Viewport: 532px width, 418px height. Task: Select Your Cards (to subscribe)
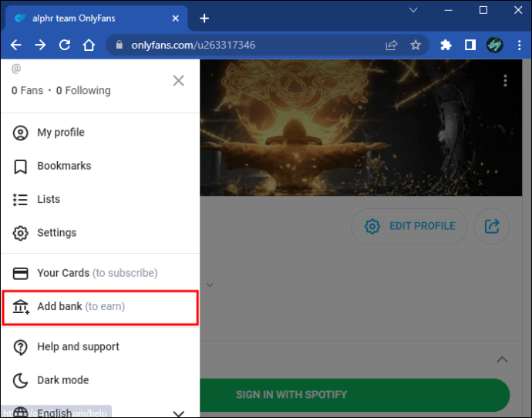100,273
